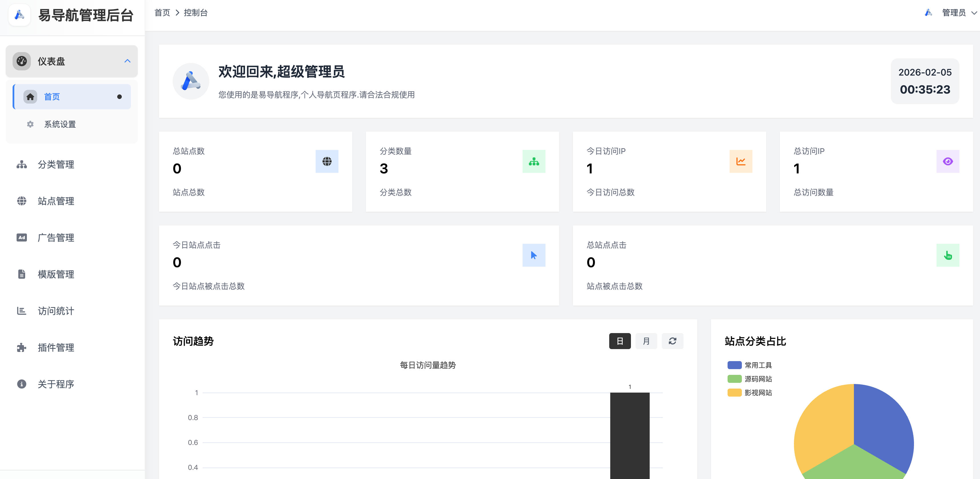Refresh the 访问趋势 chart
Screen dimensions: 980x479
pyautogui.click(x=672, y=341)
